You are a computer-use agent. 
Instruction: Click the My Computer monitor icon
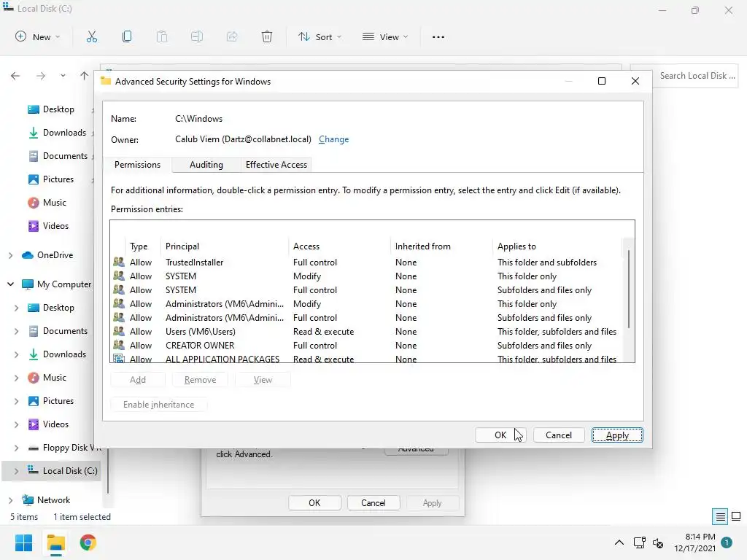coord(28,284)
